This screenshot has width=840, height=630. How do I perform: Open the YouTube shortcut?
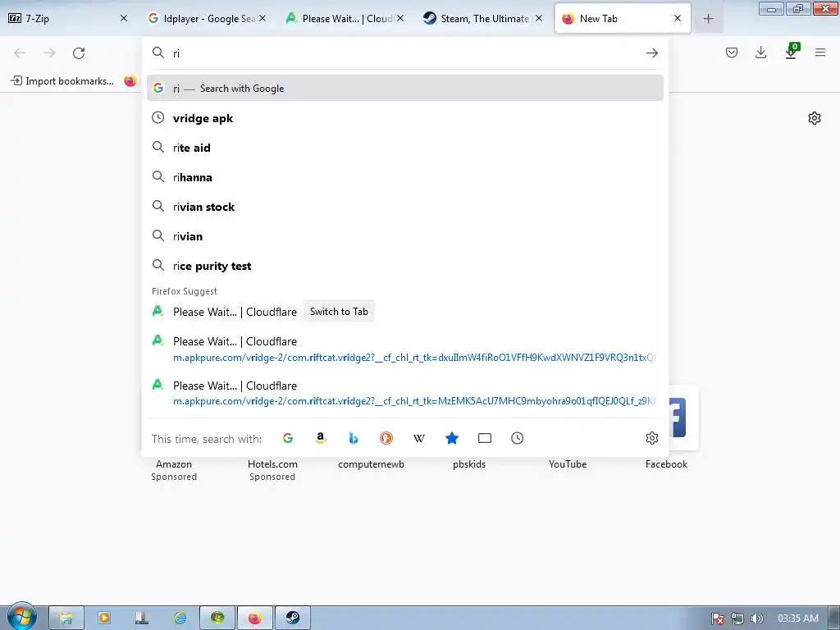coord(568,464)
